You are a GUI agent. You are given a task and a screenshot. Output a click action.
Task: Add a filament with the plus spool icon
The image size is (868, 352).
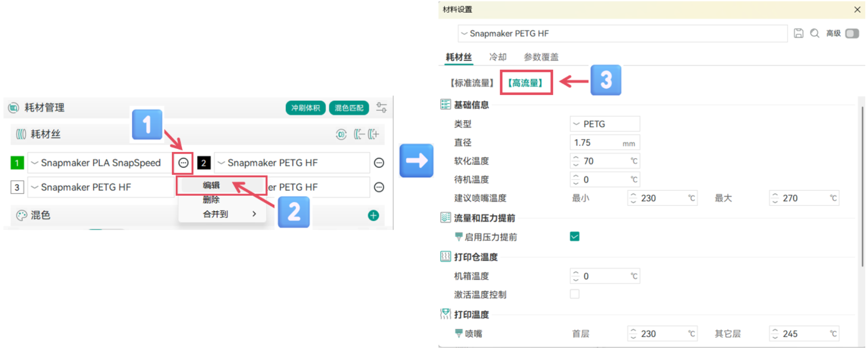(374, 135)
